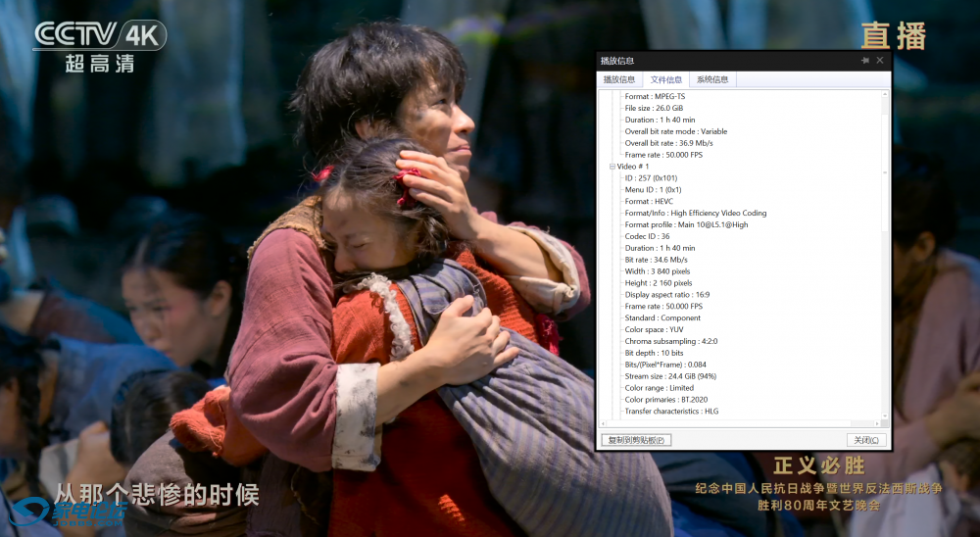Select the Color primaries : BT.2020 row
This screenshot has height=537, width=980.
tap(663, 400)
